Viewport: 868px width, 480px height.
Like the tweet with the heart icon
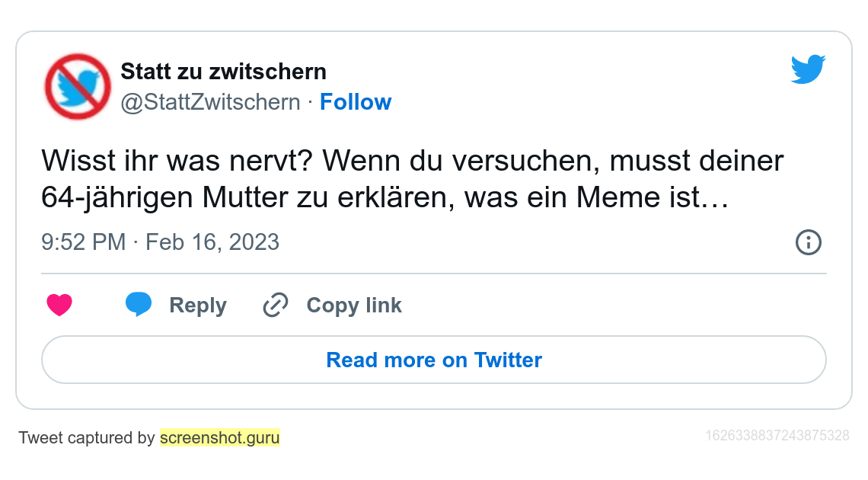[x=59, y=306]
